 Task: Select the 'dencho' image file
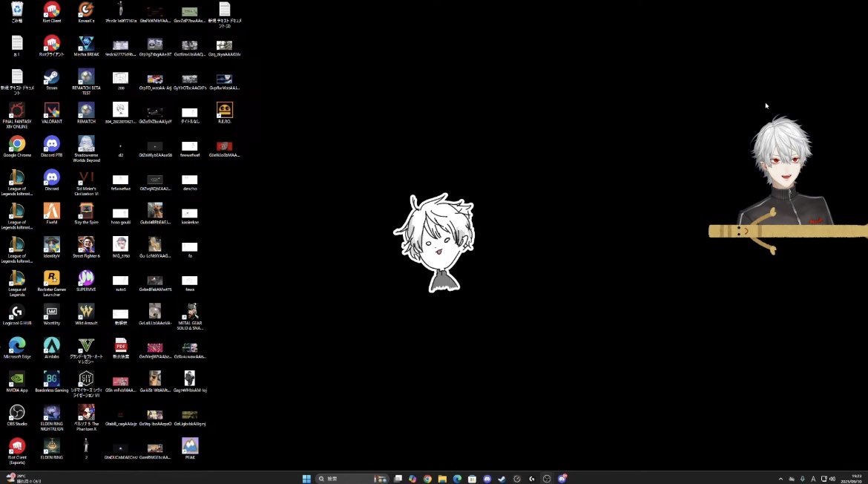click(x=190, y=182)
